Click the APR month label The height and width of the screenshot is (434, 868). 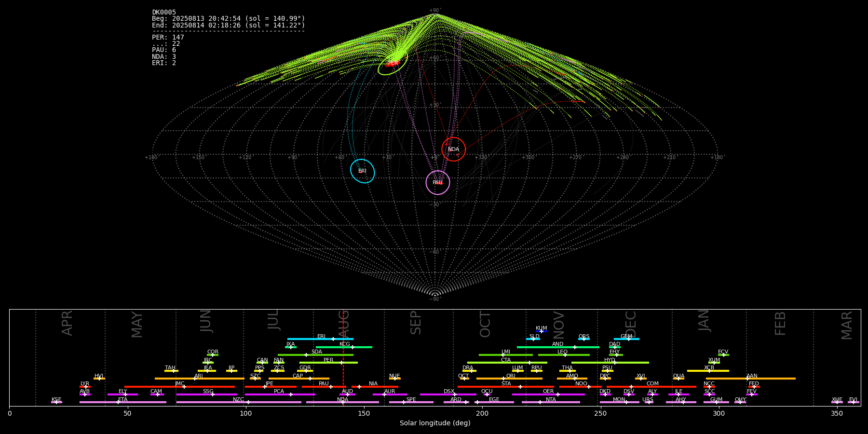coord(67,323)
